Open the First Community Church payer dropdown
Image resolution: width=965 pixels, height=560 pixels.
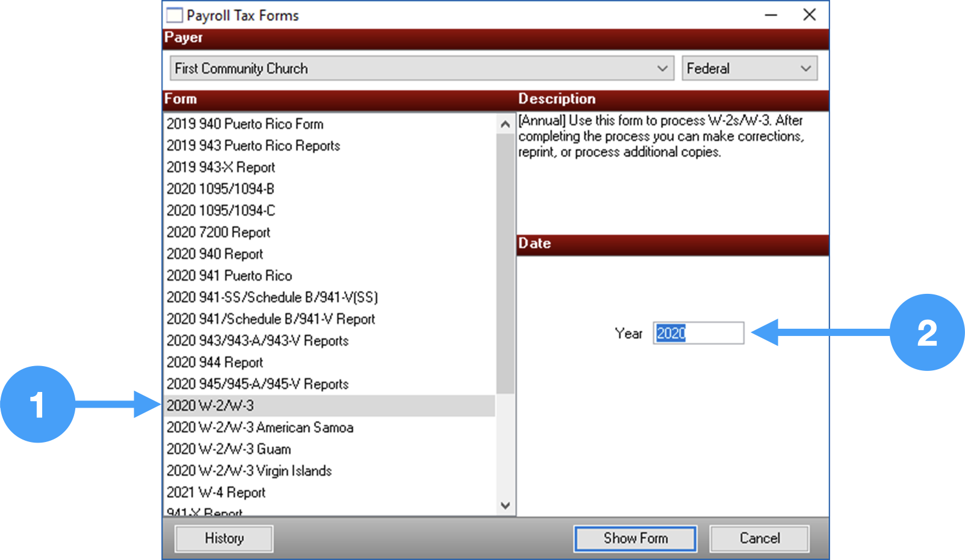422,69
